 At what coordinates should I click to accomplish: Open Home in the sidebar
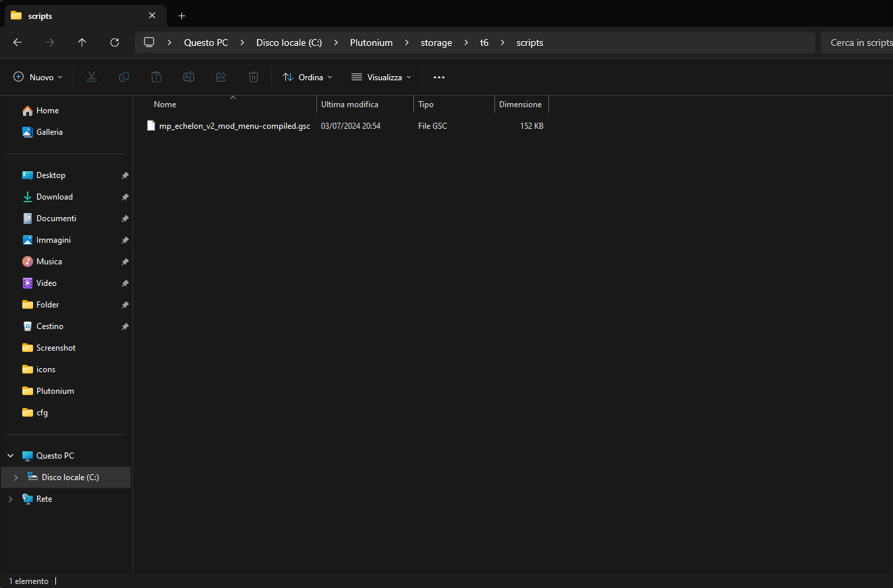pyautogui.click(x=65, y=111)
